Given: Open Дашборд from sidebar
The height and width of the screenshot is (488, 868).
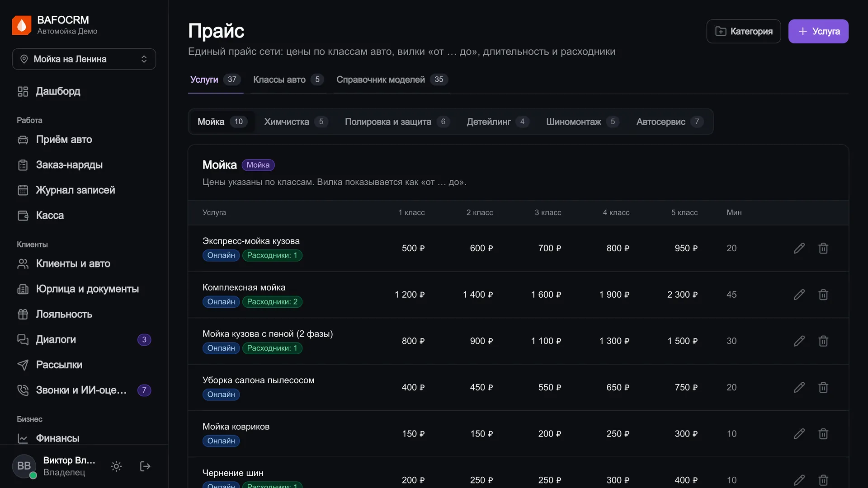Looking at the screenshot, I should pyautogui.click(x=84, y=91).
